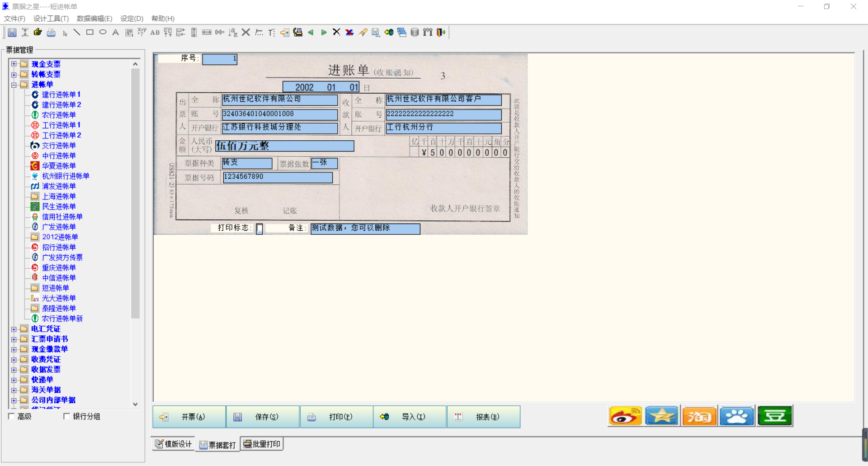Enable the 高级 checkbox
Viewport: 868px width, 466px height.
pyautogui.click(x=12, y=416)
